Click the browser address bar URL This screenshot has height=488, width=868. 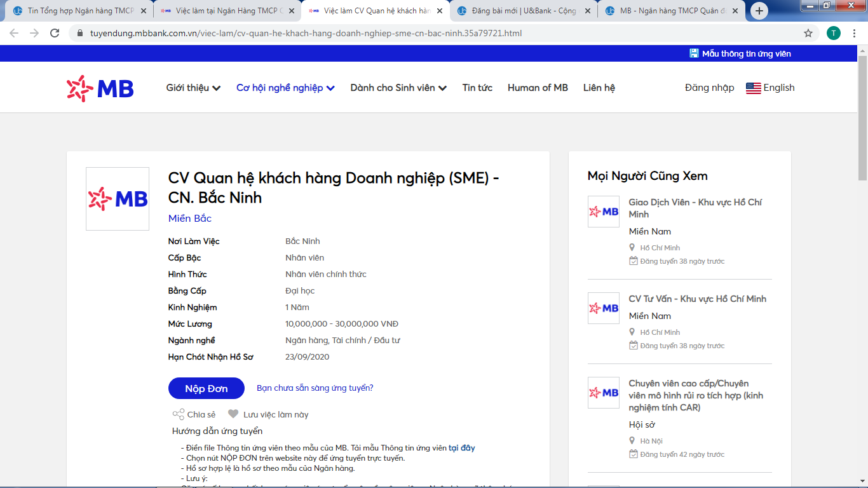[x=305, y=33]
